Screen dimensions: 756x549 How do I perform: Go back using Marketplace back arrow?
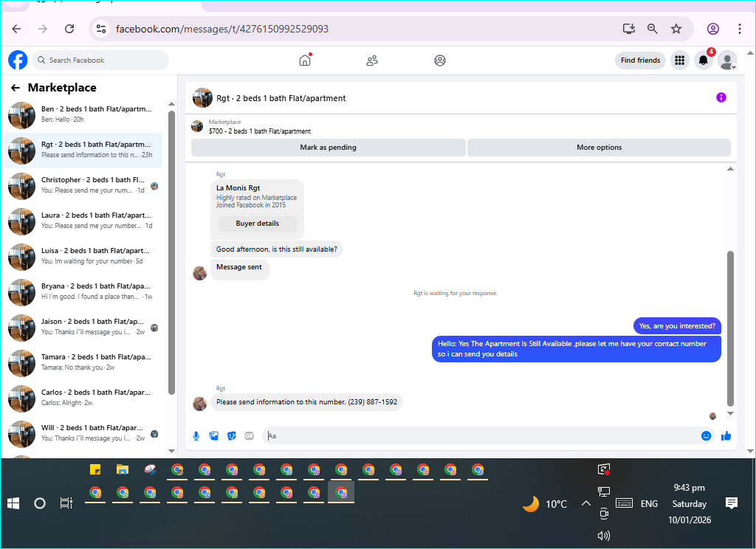[16, 88]
